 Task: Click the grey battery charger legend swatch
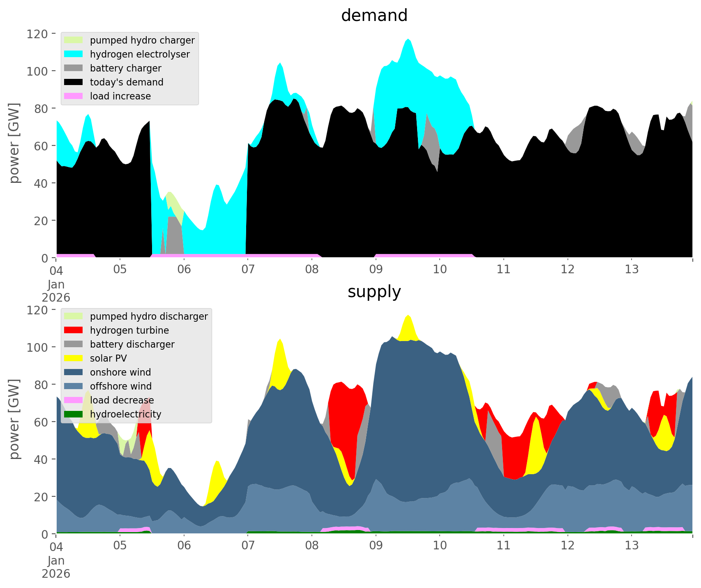pos(74,68)
